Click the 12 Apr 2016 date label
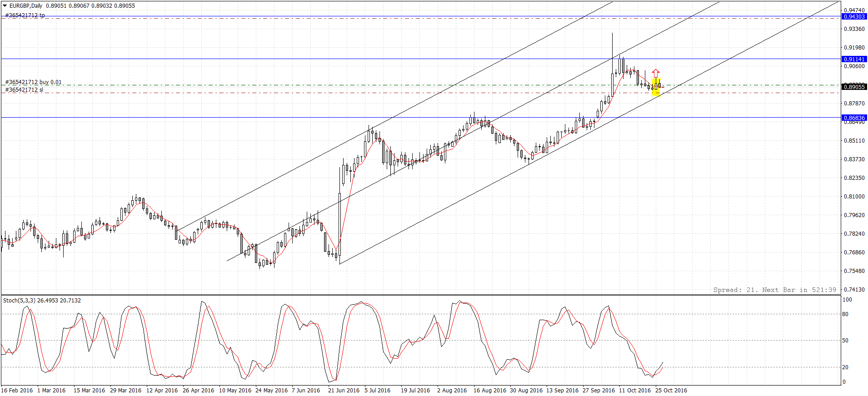The image size is (868, 396). [162, 391]
